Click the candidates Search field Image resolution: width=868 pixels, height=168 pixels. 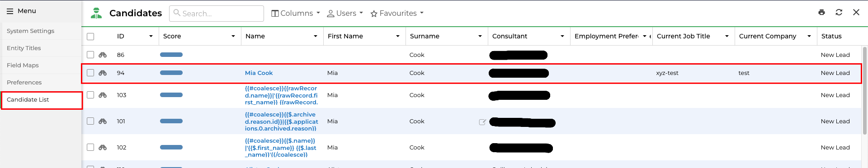pyautogui.click(x=217, y=14)
